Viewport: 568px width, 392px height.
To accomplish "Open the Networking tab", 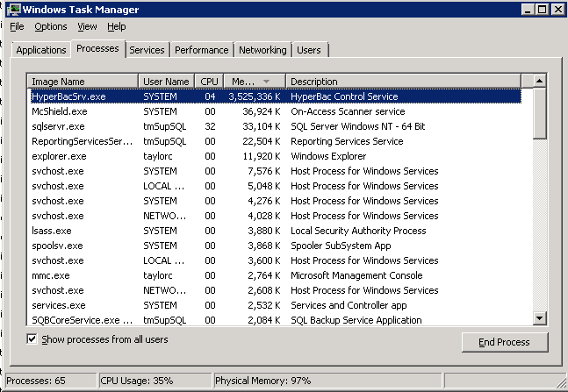I will click(x=262, y=50).
